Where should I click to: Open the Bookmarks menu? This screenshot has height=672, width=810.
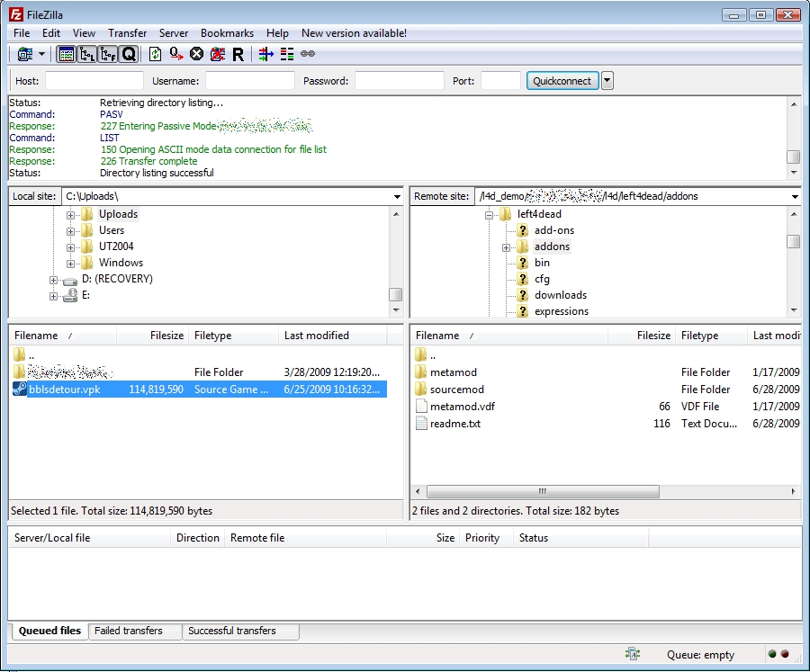click(x=227, y=33)
